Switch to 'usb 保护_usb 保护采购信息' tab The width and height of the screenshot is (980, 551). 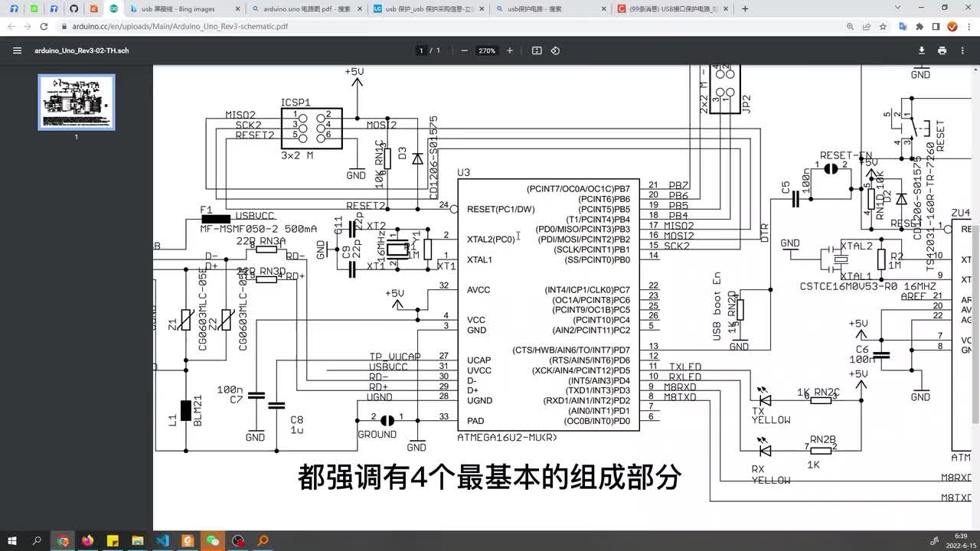coord(430,8)
